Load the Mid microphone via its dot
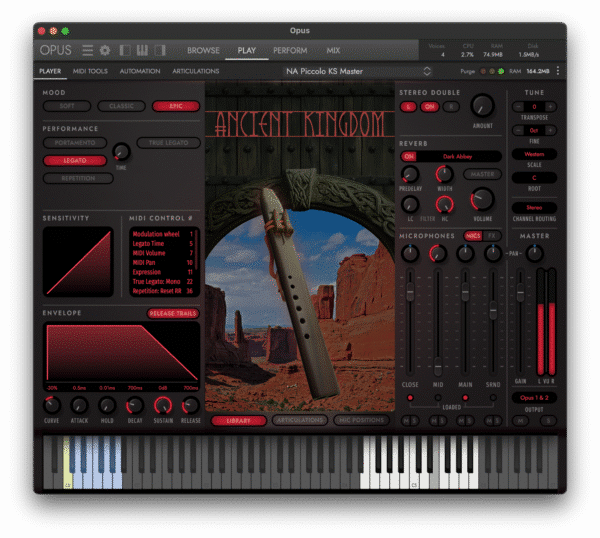Screen dimensions: 600x538 [x=438, y=398]
